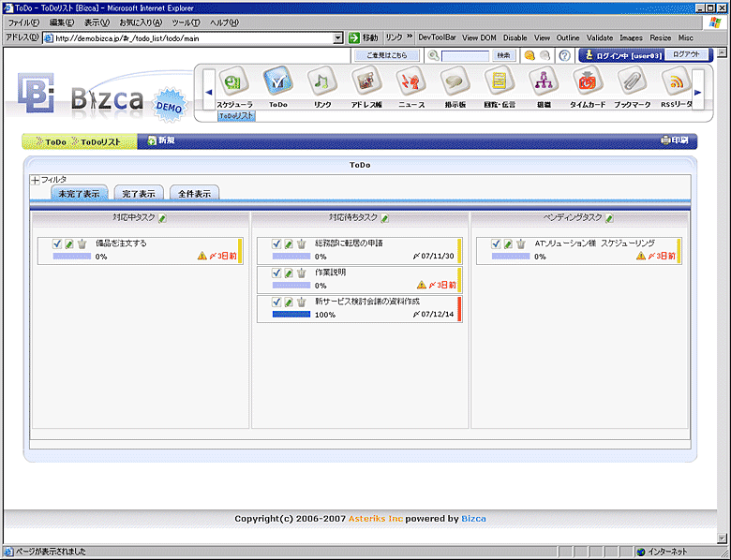731x560 pixels.
Task: Click the ご意見はこちら feedback button
Action: point(386,55)
